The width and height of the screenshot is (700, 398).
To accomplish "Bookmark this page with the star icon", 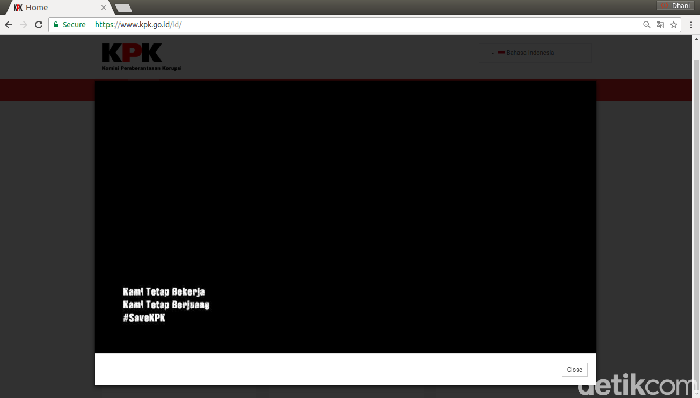I will pyautogui.click(x=674, y=25).
